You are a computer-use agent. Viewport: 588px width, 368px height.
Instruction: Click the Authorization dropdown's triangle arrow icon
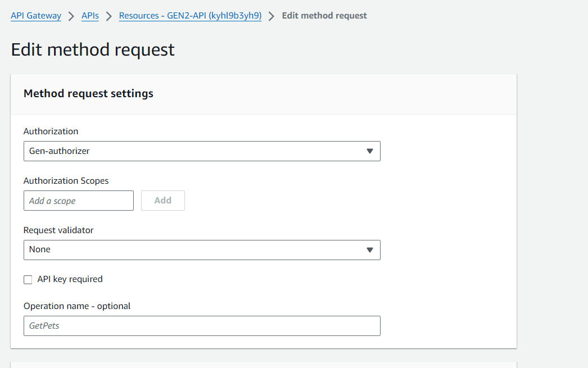click(370, 151)
